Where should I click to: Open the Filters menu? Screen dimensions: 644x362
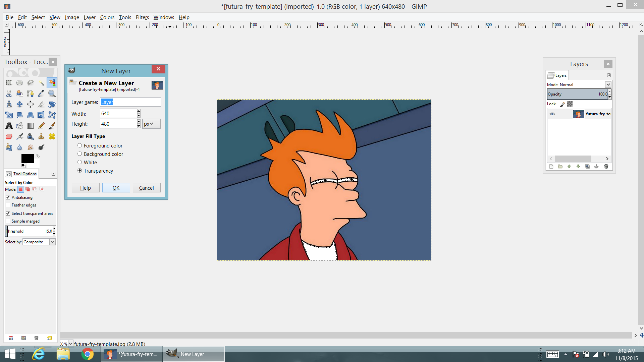[142, 17]
